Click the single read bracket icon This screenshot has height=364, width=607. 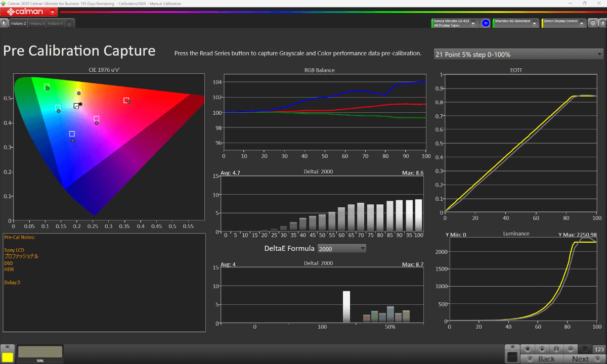(556, 349)
